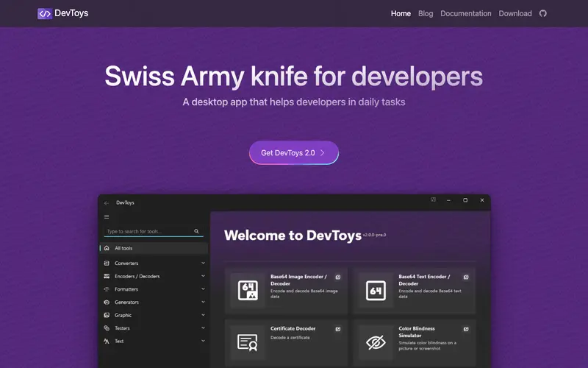Screen dimensions: 588x368
Task: Click the Color Blindness Simulator eye icon
Action: (376, 342)
